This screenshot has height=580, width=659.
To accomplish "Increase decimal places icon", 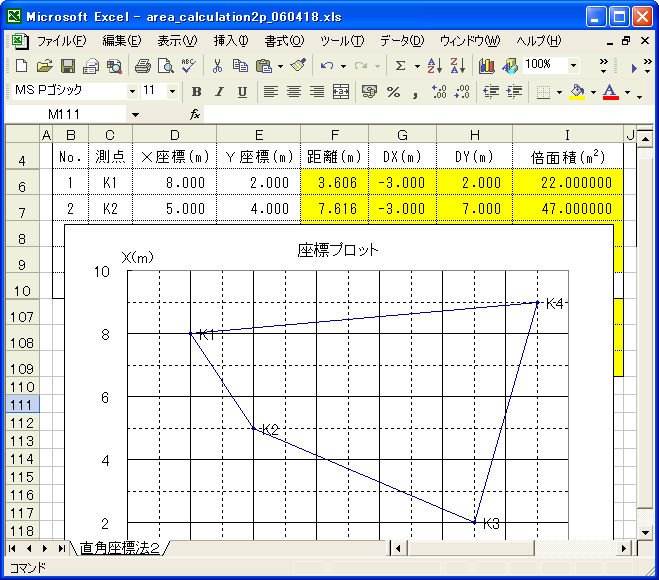I will [439, 91].
